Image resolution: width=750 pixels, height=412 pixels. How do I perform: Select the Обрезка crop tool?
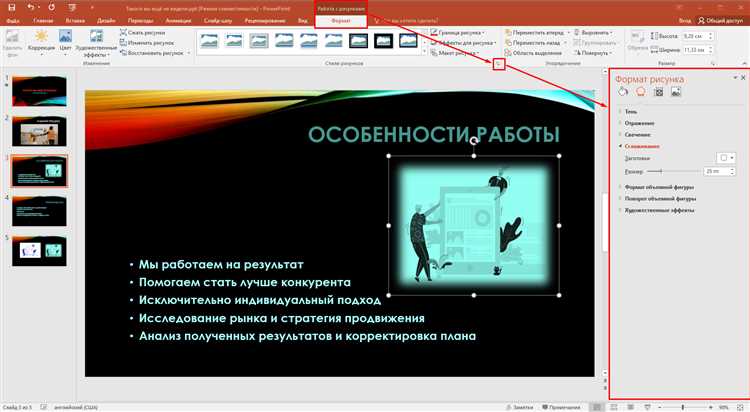tap(646, 40)
